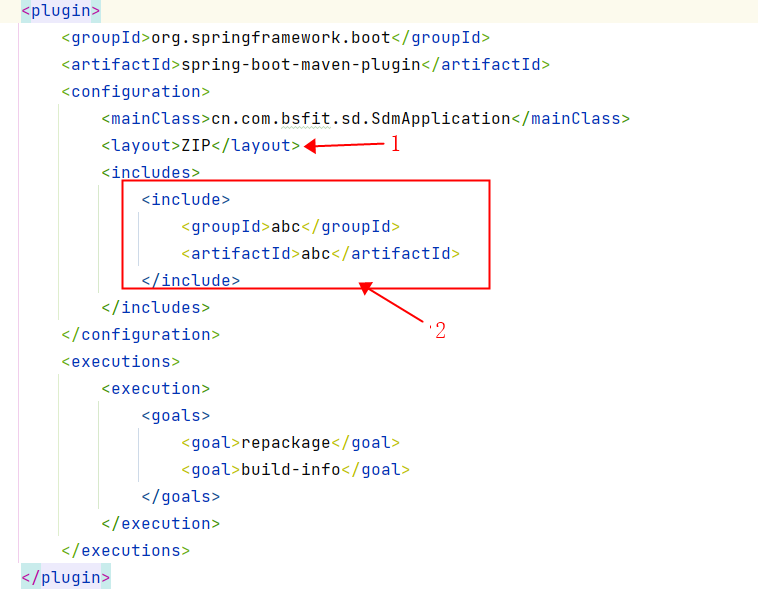Click the closing goals tag

pos(181,497)
